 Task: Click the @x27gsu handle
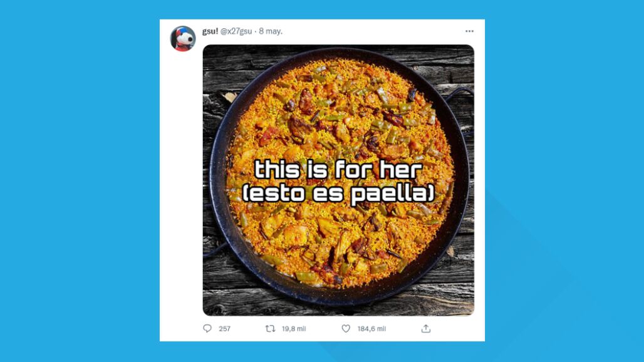(x=236, y=31)
